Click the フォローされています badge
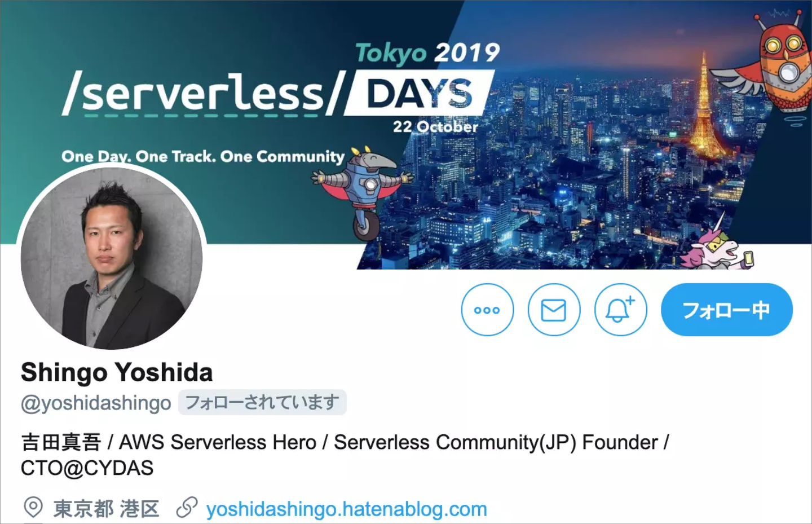The width and height of the screenshot is (812, 524). (x=262, y=402)
